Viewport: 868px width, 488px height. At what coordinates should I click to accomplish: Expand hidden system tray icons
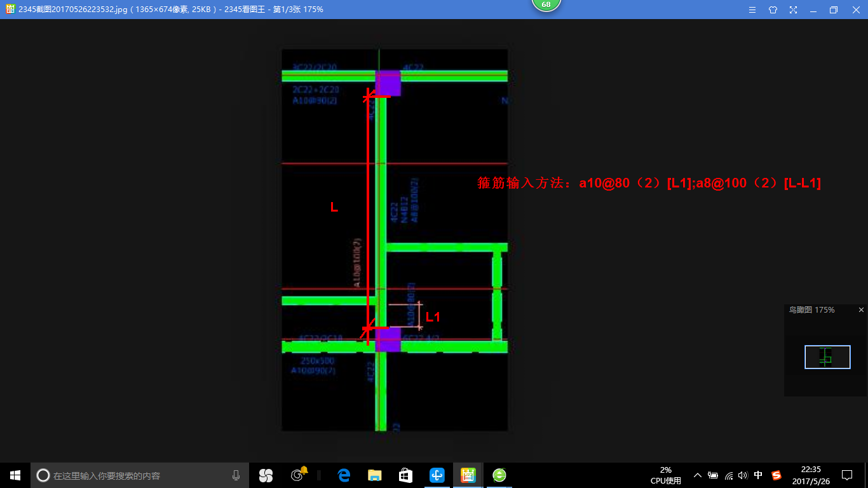click(x=697, y=475)
